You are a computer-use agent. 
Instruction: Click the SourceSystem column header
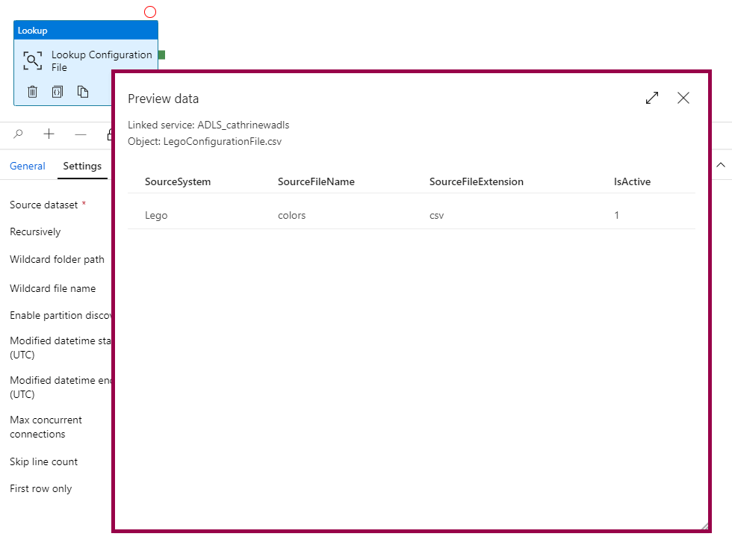click(178, 181)
